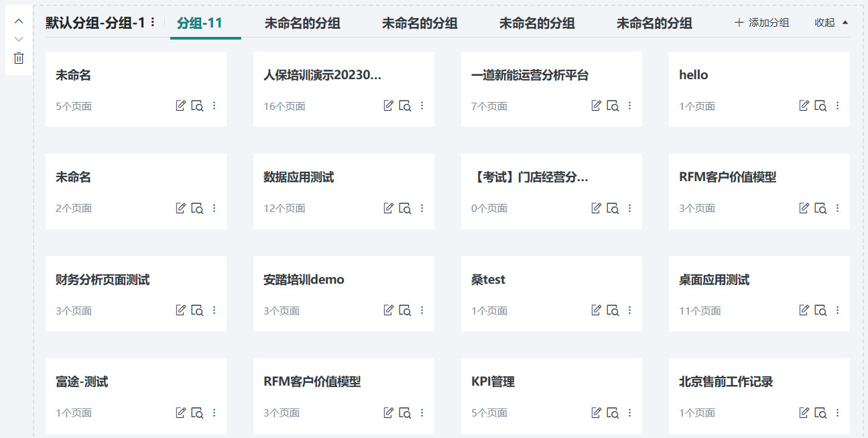The image size is (868, 438).
Task: Click the up arrow in the left sidebar
Action: (18, 21)
